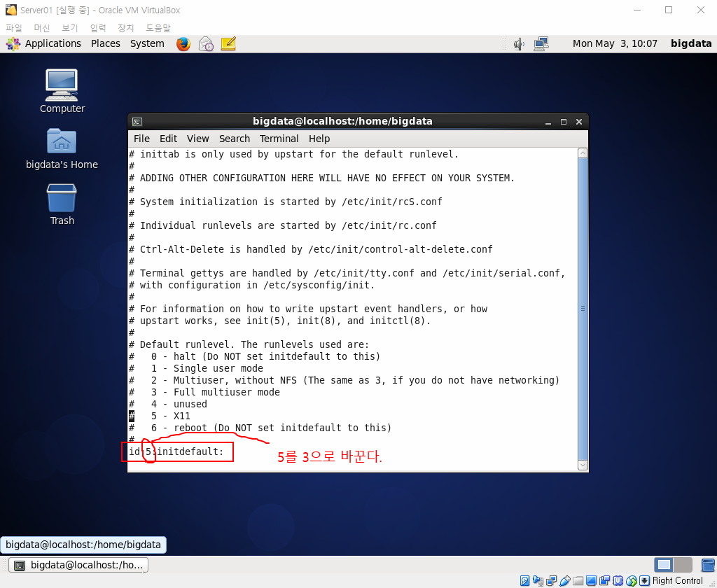Minimize the terminal window

[548, 122]
